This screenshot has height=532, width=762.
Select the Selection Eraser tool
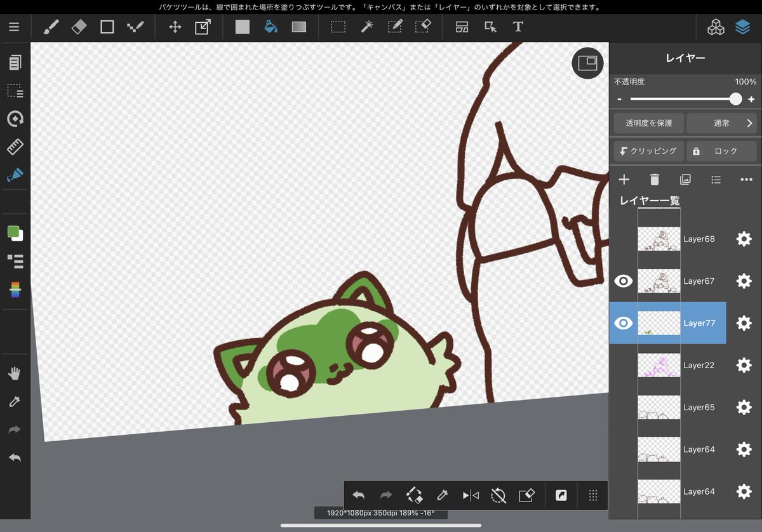pyautogui.click(x=423, y=27)
